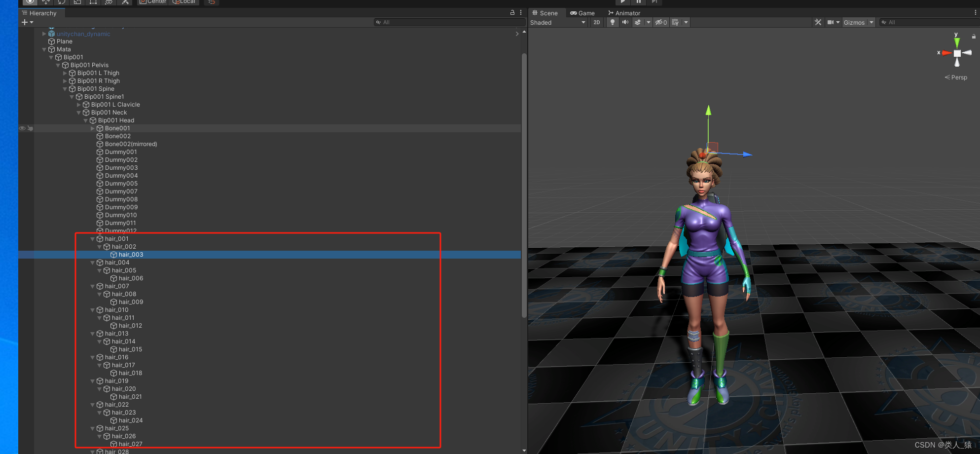The width and height of the screenshot is (980, 454).
Task: Collapse the Bip001 Spine hierarchy item
Action: (x=65, y=89)
